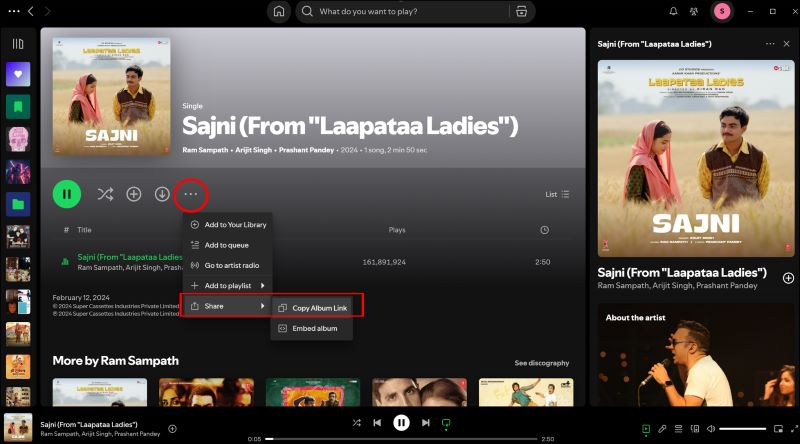This screenshot has height=444, width=800.
Task: Pause playback in the bottom player bar
Action: 401,423
